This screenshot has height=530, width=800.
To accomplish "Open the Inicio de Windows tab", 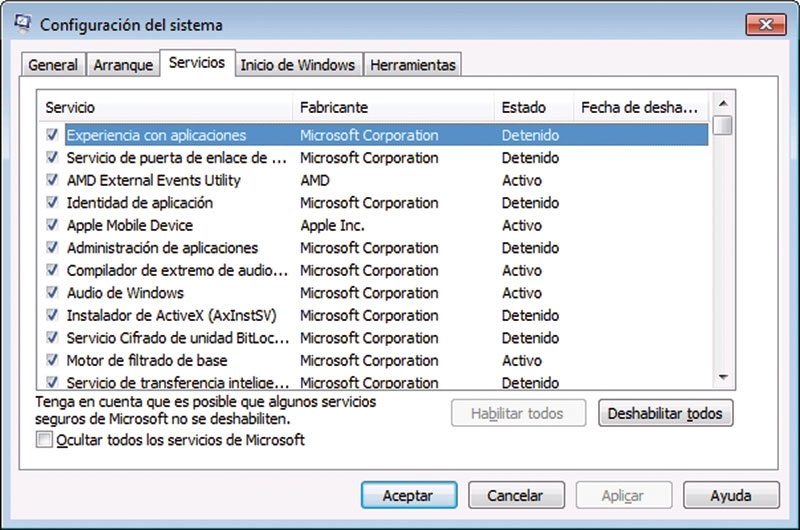I will pyautogui.click(x=298, y=65).
